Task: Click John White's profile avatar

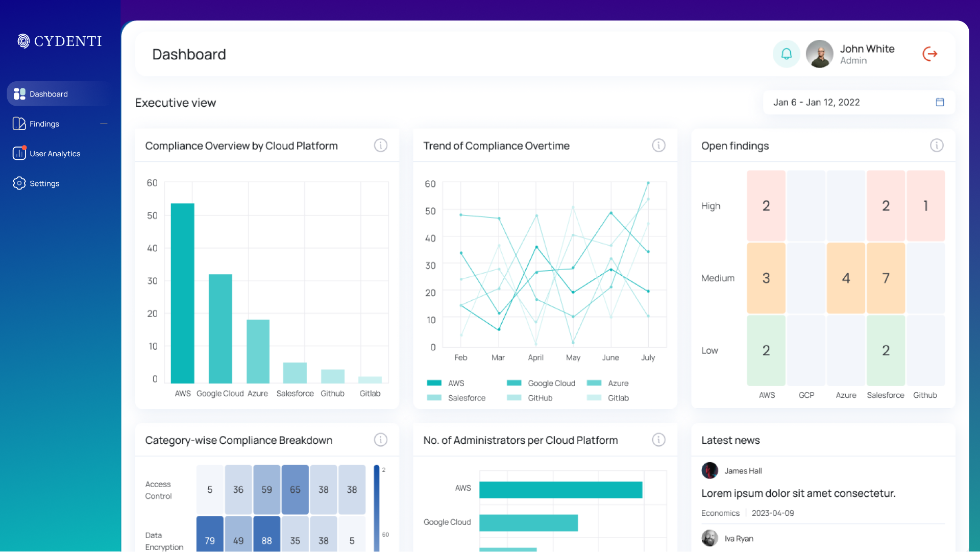Action: tap(820, 54)
